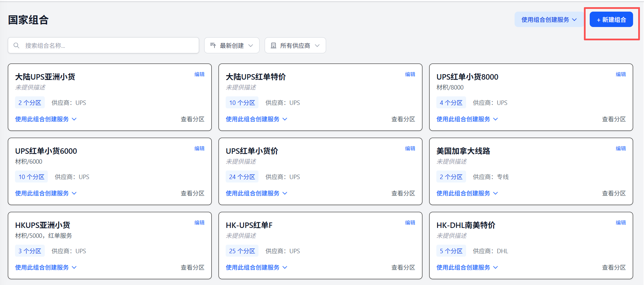Click the sort icon beside 最新创建
644x285 pixels.
pyautogui.click(x=213, y=45)
